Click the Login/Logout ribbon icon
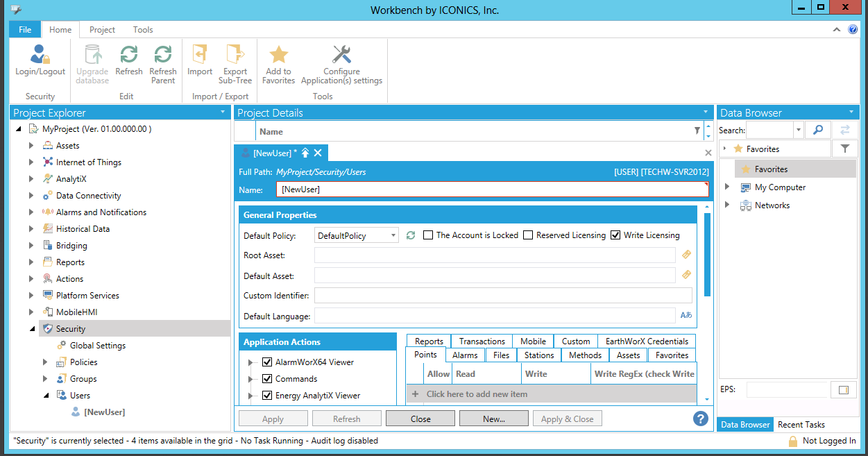This screenshot has width=868, height=456. pos(40,55)
